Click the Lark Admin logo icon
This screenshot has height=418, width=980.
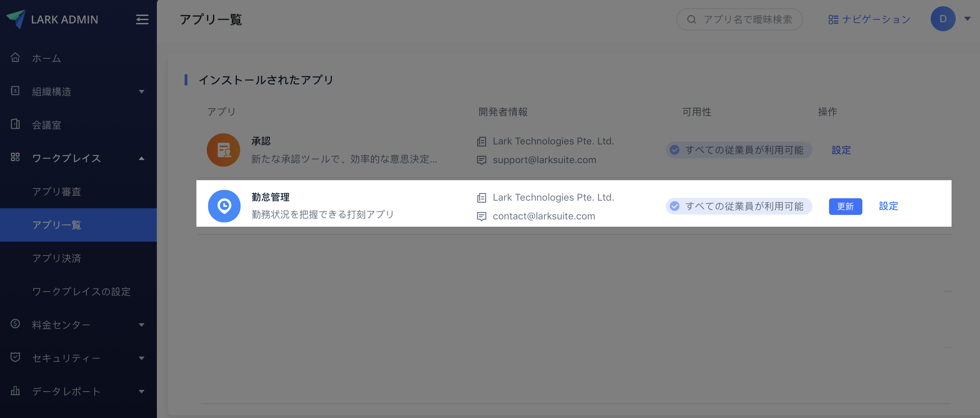(x=16, y=19)
